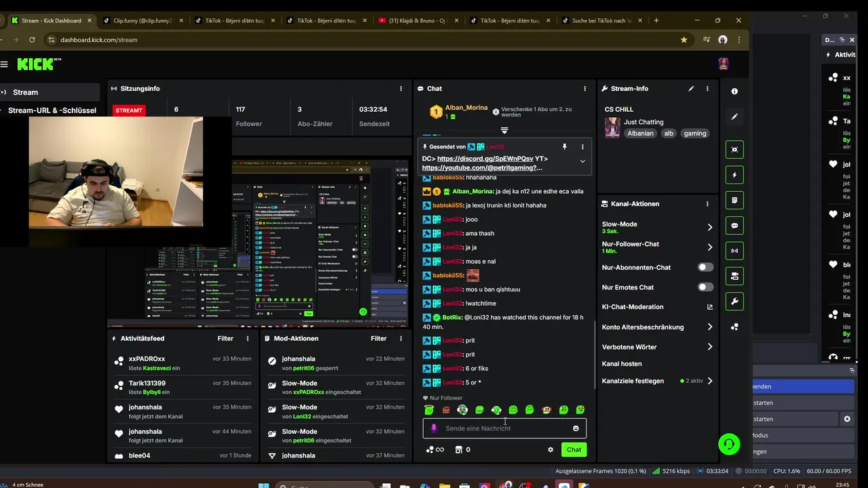Click Kanal hosten
The width and height of the screenshot is (868, 488).
pyautogui.click(x=622, y=364)
